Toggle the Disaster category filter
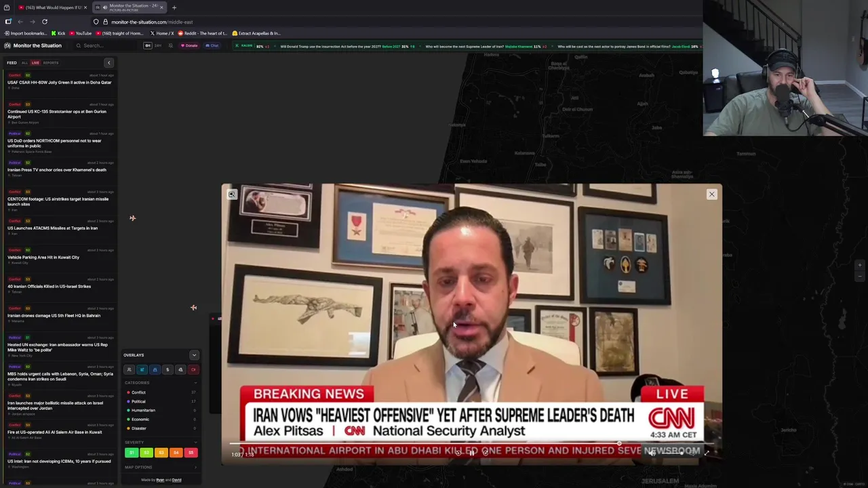868x488 pixels. [x=161, y=428]
